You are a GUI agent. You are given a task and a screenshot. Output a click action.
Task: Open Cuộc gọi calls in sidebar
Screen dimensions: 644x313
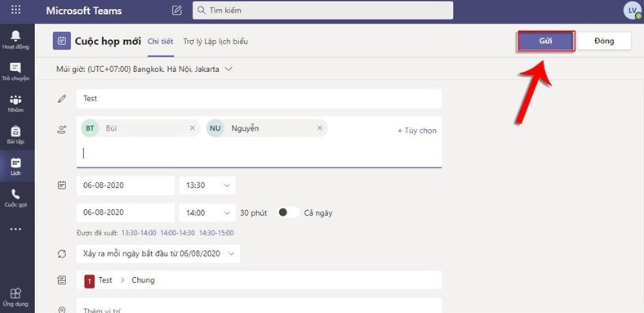click(x=16, y=198)
